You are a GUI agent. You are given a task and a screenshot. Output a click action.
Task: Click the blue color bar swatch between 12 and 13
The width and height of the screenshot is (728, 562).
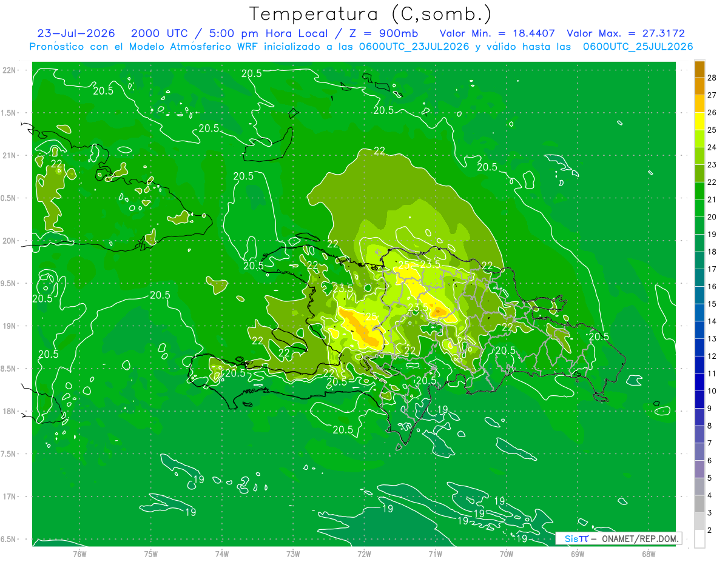pyautogui.click(x=699, y=347)
